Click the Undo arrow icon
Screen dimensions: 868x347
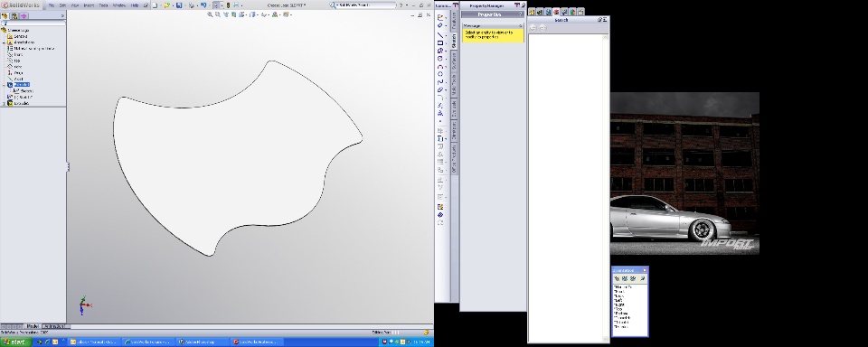pyautogui.click(x=203, y=5)
